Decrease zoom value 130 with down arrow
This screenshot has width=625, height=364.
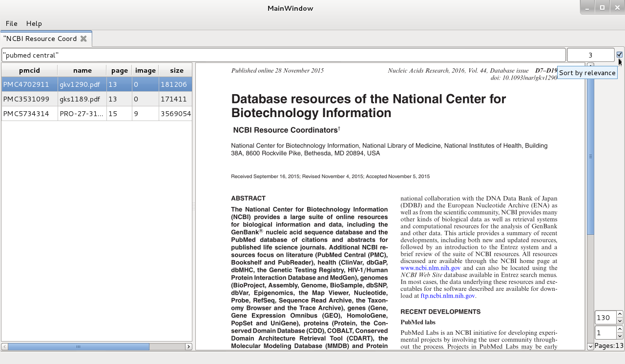[x=620, y=321]
